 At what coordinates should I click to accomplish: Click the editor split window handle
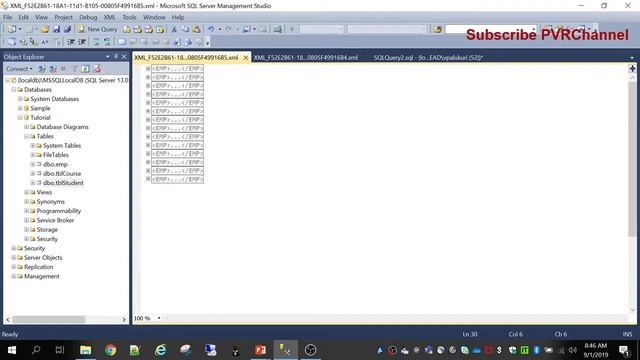[632, 69]
